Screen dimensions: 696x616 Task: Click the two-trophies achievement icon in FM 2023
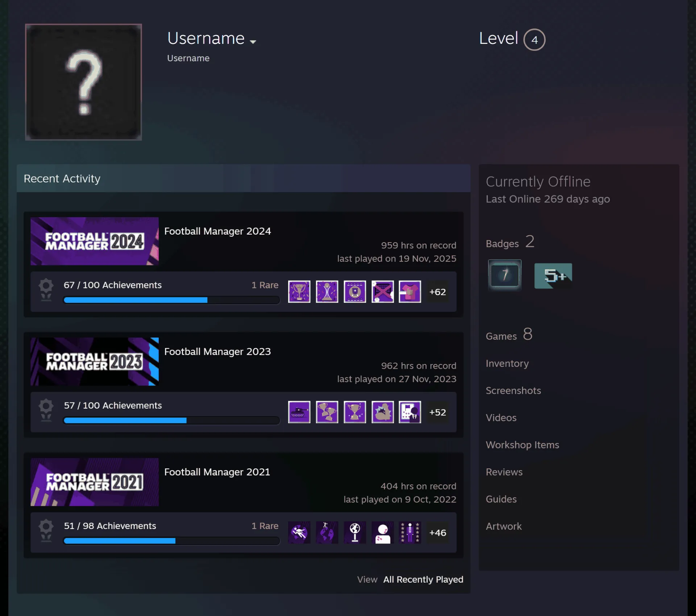pyautogui.click(x=327, y=412)
